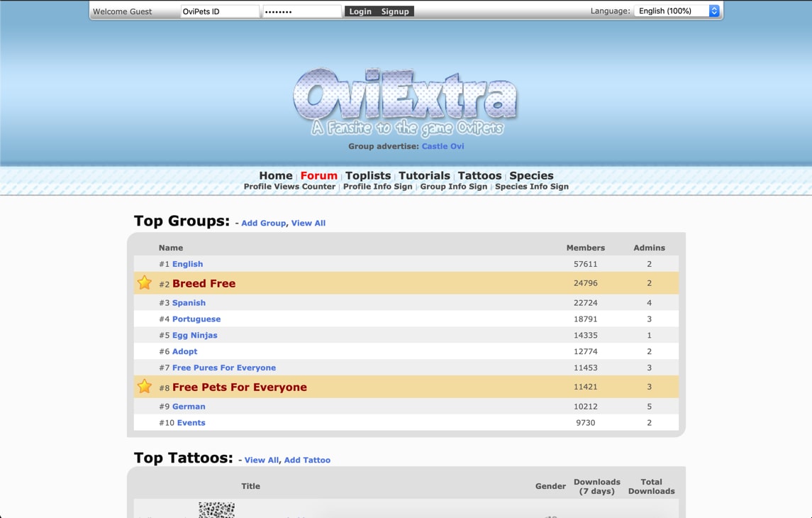
Task: Open the Adopt group link
Action: [185, 351]
